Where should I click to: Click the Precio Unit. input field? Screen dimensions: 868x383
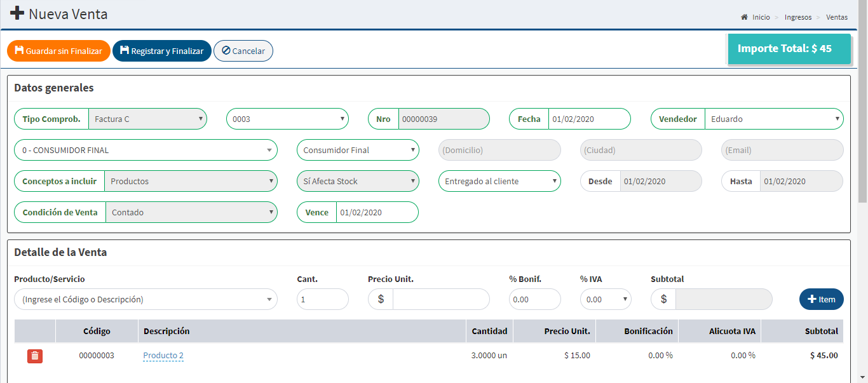coord(441,299)
